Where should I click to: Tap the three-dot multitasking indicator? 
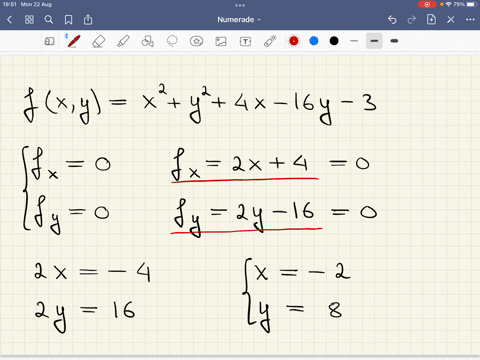[240, 5]
